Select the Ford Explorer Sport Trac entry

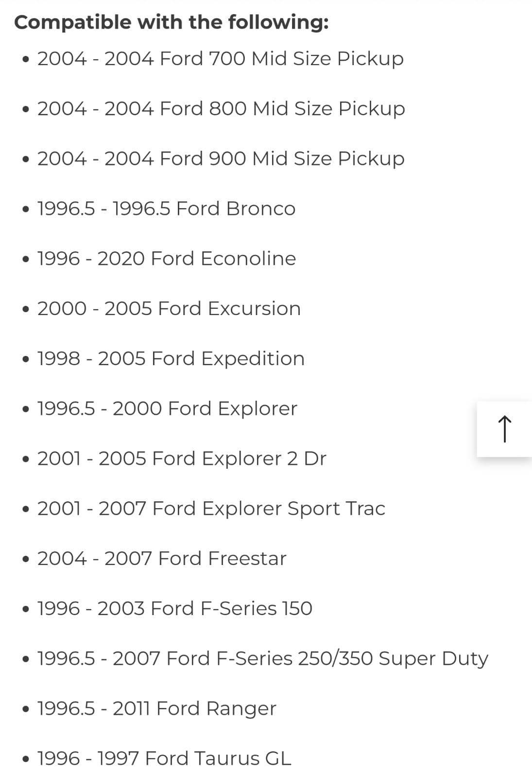(211, 509)
